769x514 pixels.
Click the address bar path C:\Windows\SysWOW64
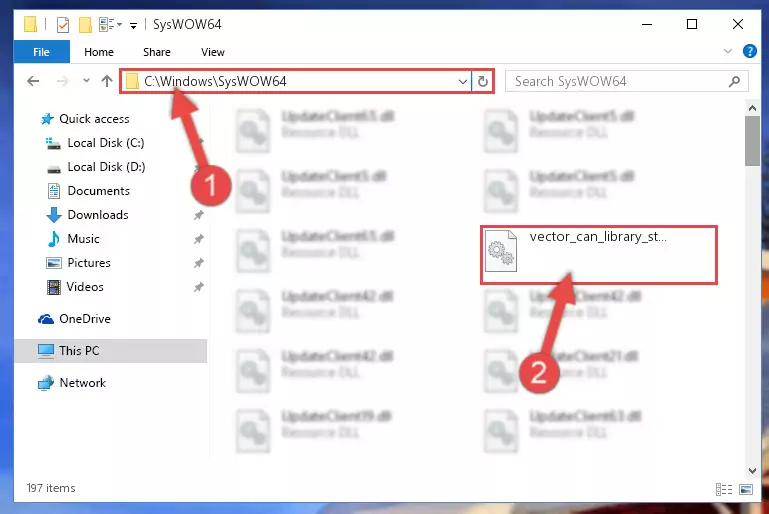[x=215, y=81]
